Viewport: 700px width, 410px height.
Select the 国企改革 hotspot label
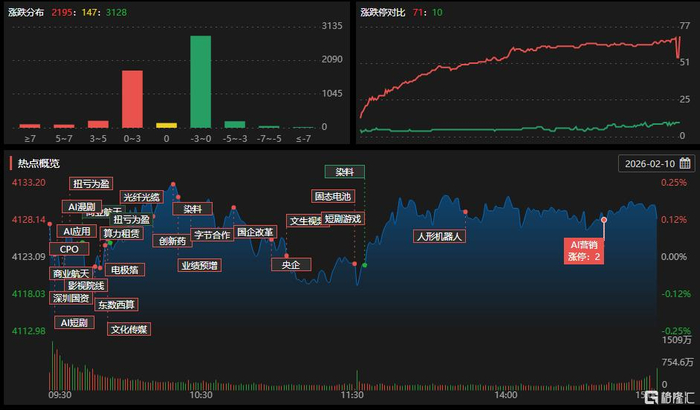pos(255,232)
